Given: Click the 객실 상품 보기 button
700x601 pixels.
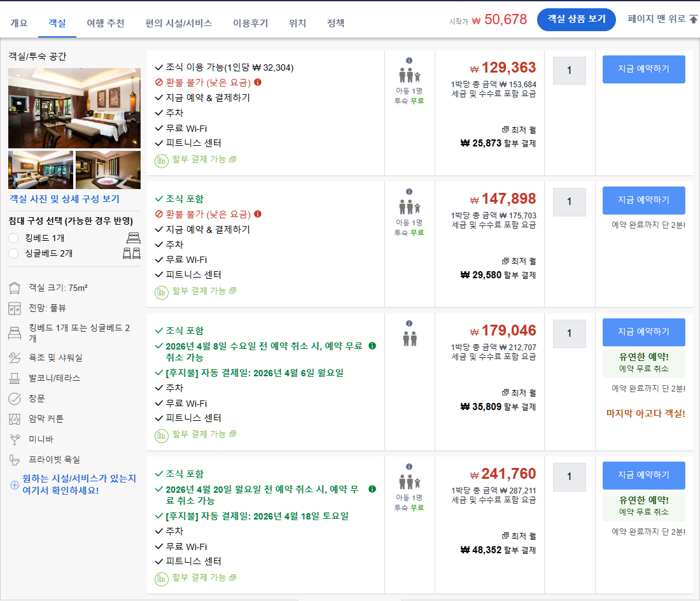Looking at the screenshot, I should (577, 19).
